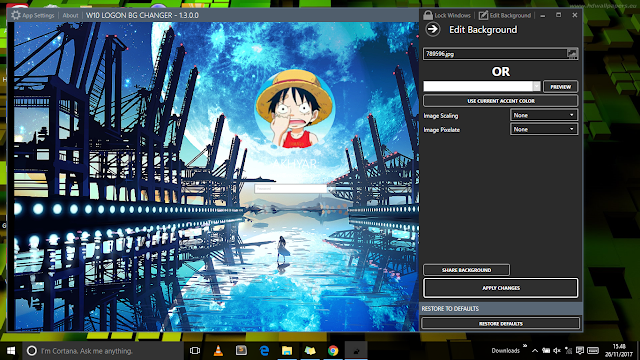Click USE CURRENT ACCENT COLOR button
This screenshot has width=640, height=360.
[500, 101]
